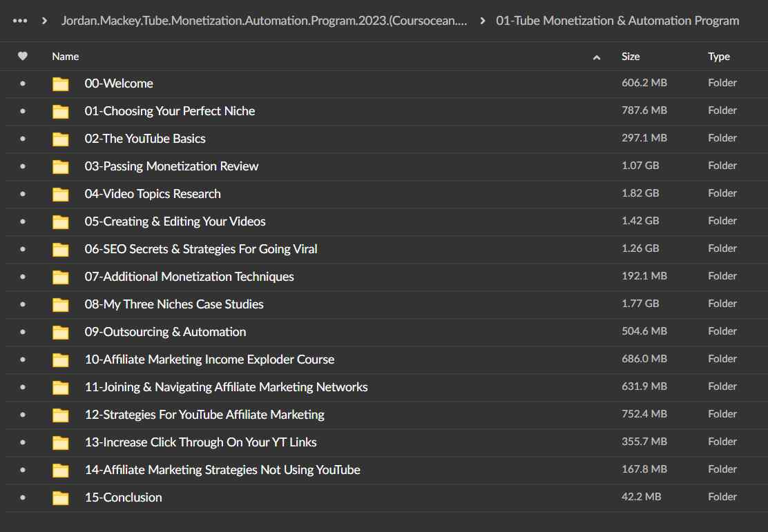Click Folder type cell in 09-Outsourcing row

point(722,331)
